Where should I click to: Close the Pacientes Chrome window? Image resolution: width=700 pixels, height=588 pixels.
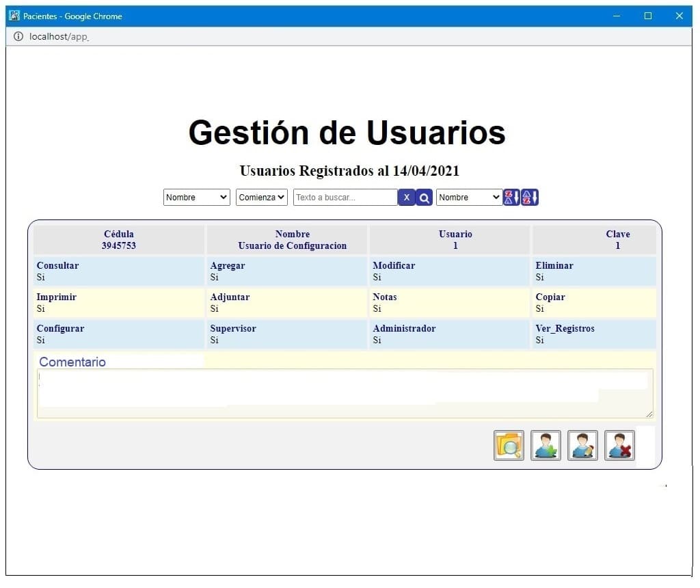point(679,16)
